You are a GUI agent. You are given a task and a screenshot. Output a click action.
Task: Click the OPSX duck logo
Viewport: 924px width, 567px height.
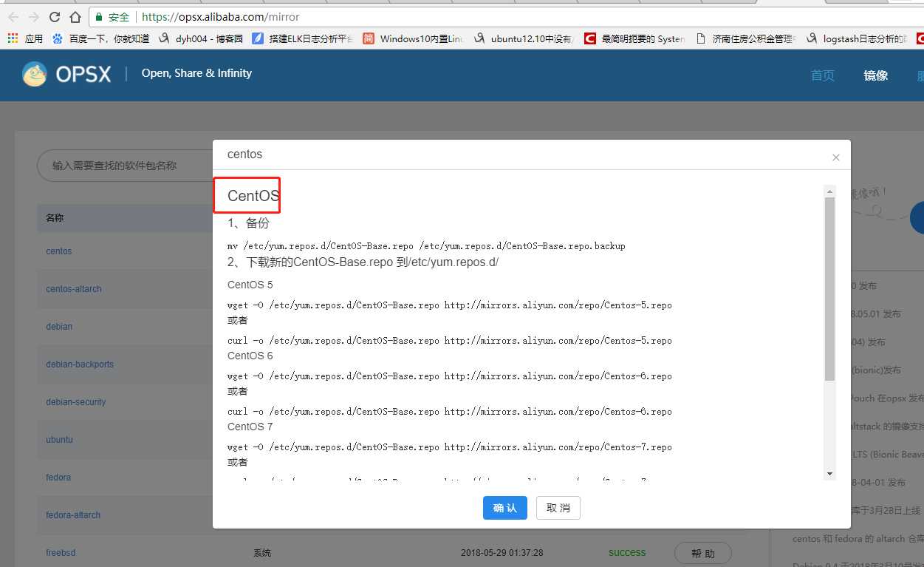tap(35, 74)
